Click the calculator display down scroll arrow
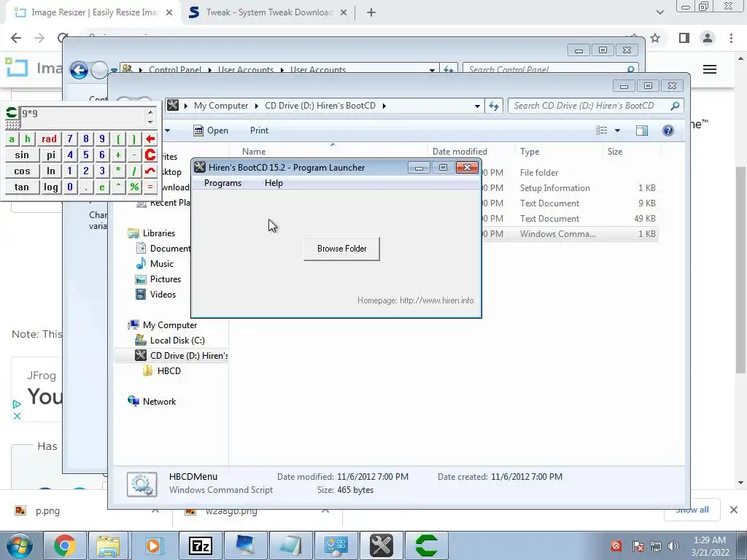 (x=150, y=122)
